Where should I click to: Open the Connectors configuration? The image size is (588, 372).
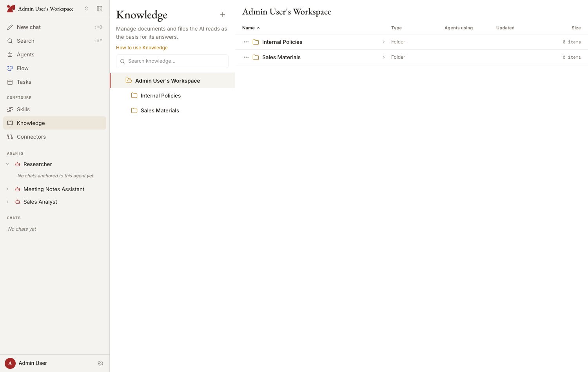coord(54,137)
